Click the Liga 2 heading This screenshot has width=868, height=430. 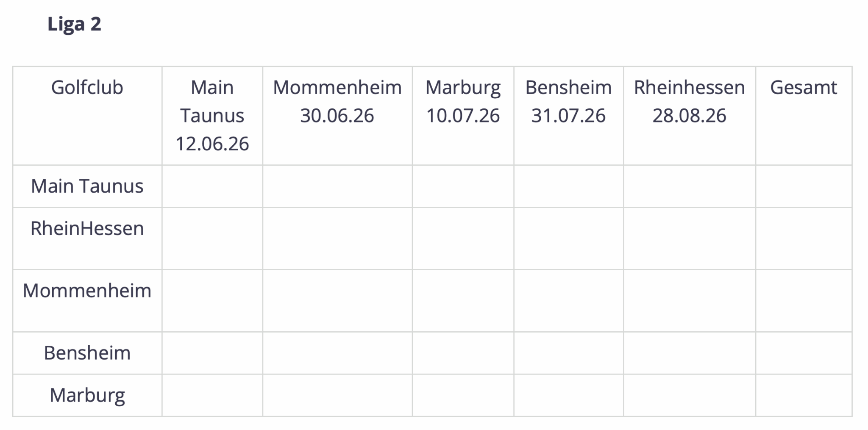(x=74, y=24)
